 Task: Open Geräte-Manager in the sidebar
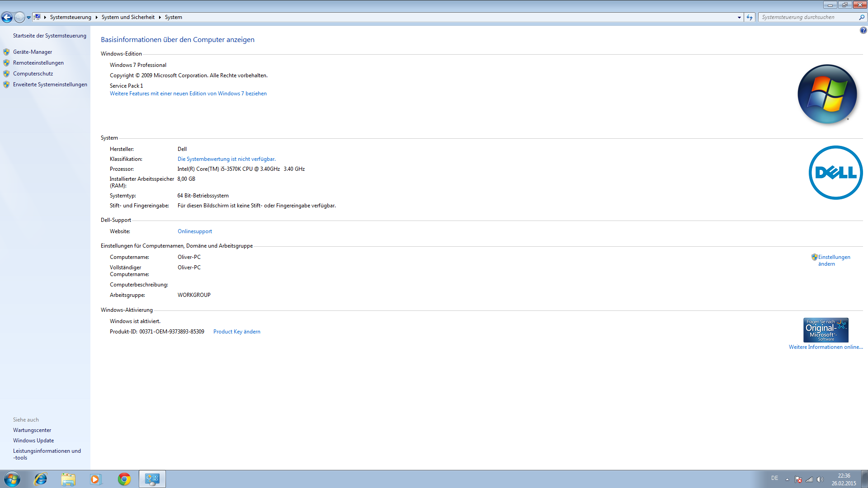tap(33, 52)
